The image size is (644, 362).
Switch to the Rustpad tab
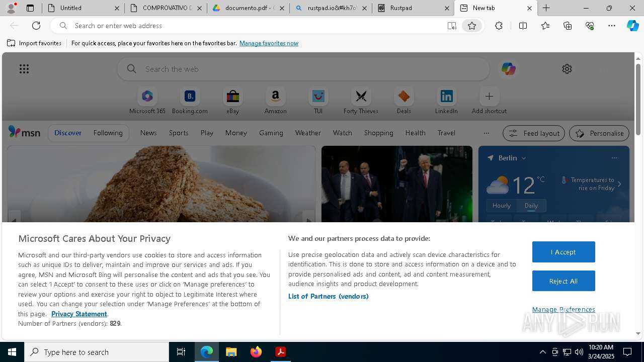tap(414, 8)
